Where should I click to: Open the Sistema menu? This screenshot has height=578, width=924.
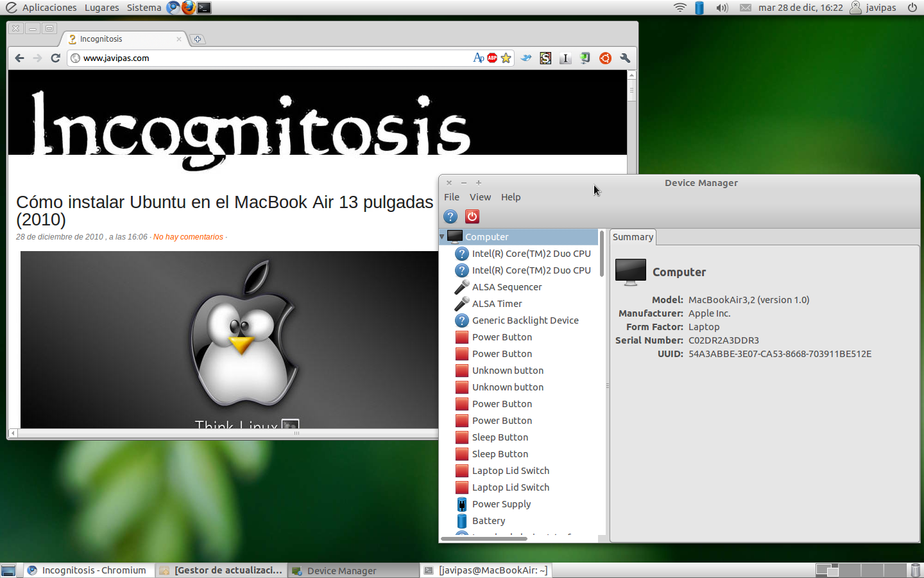[144, 8]
